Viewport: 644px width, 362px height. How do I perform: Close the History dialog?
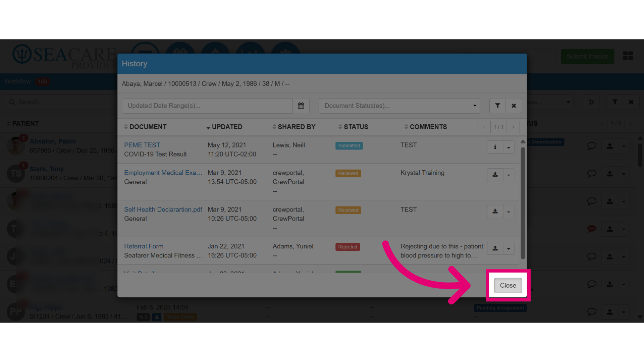coord(508,285)
